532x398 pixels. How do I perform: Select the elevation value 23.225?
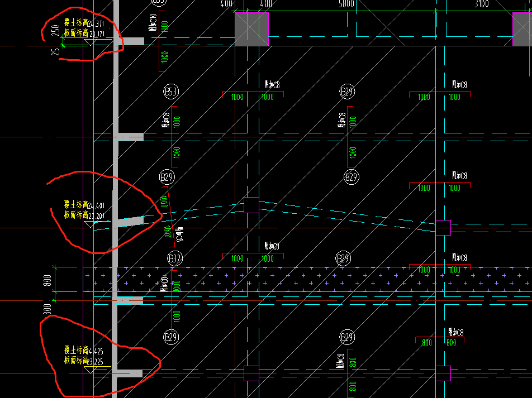point(96,361)
